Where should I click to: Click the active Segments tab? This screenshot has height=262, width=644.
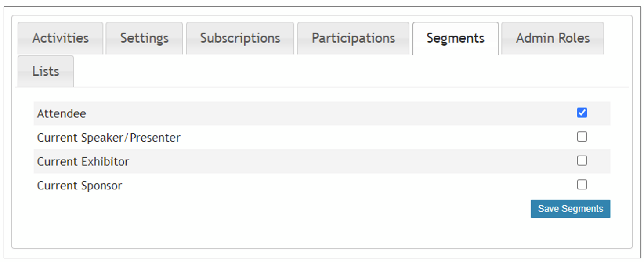pyautogui.click(x=455, y=38)
